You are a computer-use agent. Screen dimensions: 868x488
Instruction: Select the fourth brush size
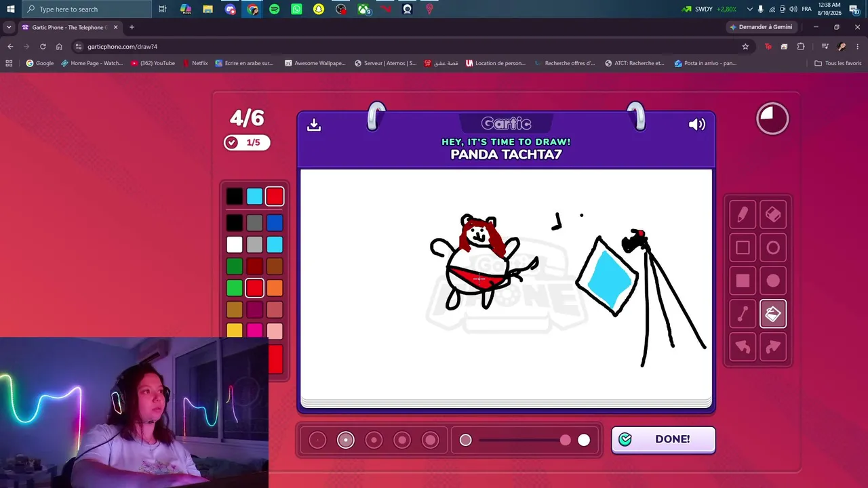click(x=402, y=441)
